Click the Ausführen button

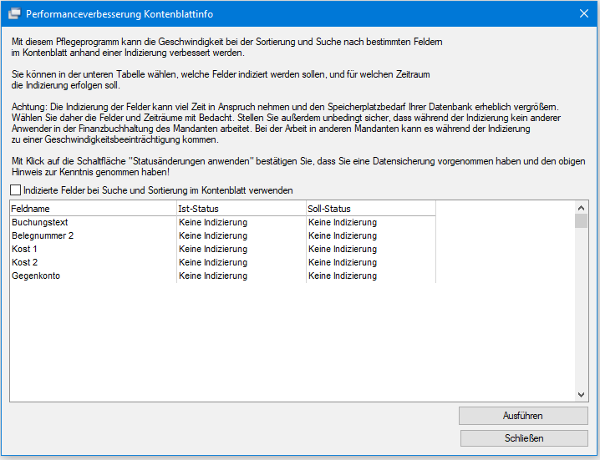(x=523, y=416)
